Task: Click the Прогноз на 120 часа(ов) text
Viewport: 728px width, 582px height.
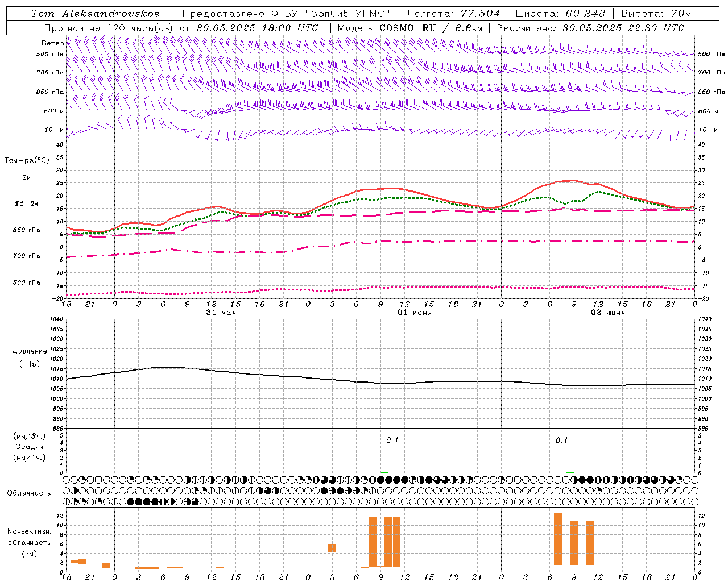Action: (x=109, y=28)
